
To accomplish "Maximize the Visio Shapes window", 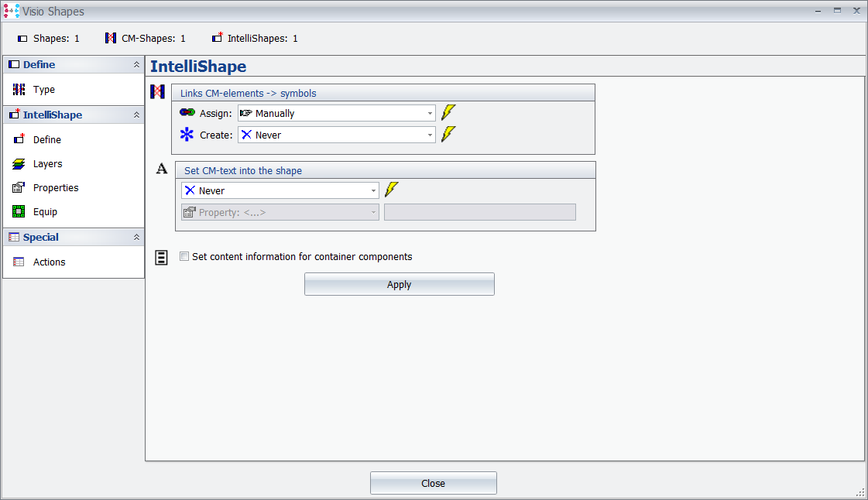I will [x=837, y=11].
